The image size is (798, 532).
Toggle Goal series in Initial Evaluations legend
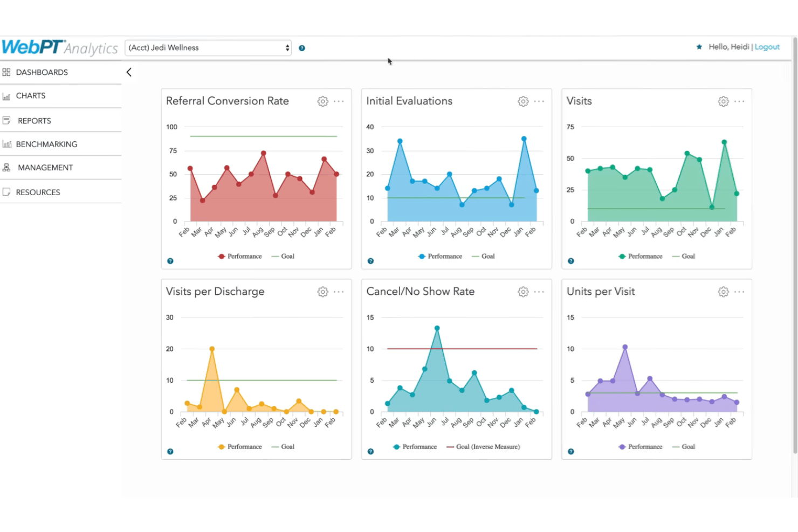click(x=483, y=256)
